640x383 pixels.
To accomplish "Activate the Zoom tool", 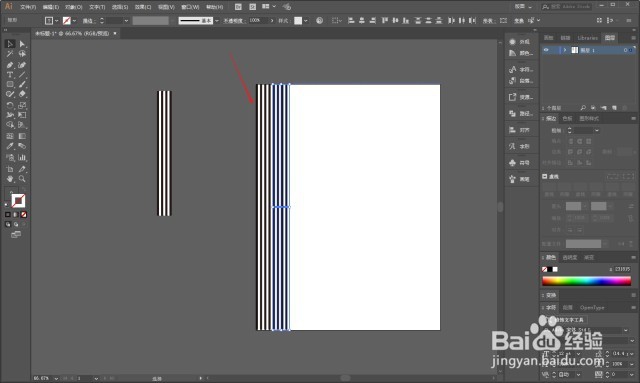I will (x=22, y=179).
